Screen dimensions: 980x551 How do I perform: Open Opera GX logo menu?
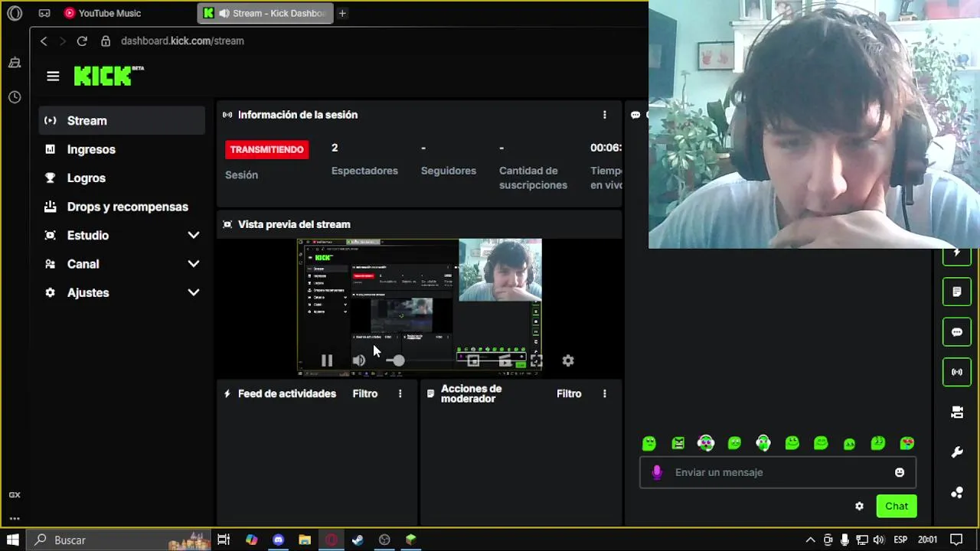click(x=15, y=13)
